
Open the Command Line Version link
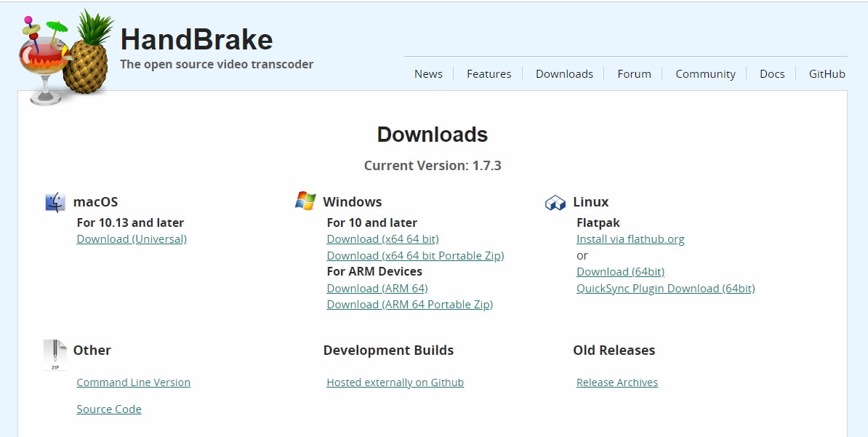click(134, 382)
